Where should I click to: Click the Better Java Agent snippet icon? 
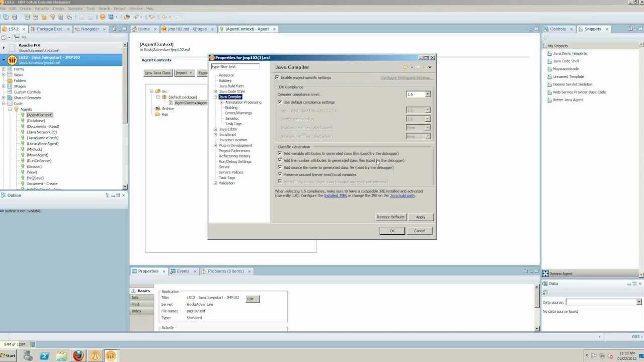(549, 100)
